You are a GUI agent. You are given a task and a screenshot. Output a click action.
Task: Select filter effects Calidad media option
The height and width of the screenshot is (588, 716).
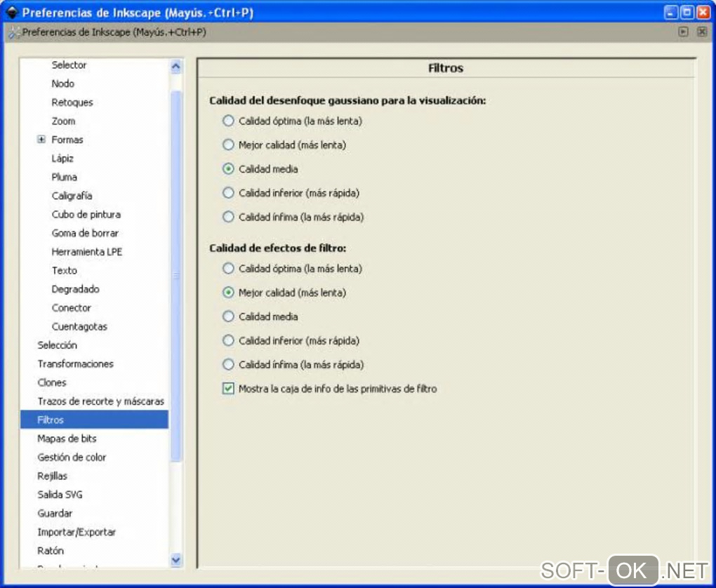pos(228,316)
